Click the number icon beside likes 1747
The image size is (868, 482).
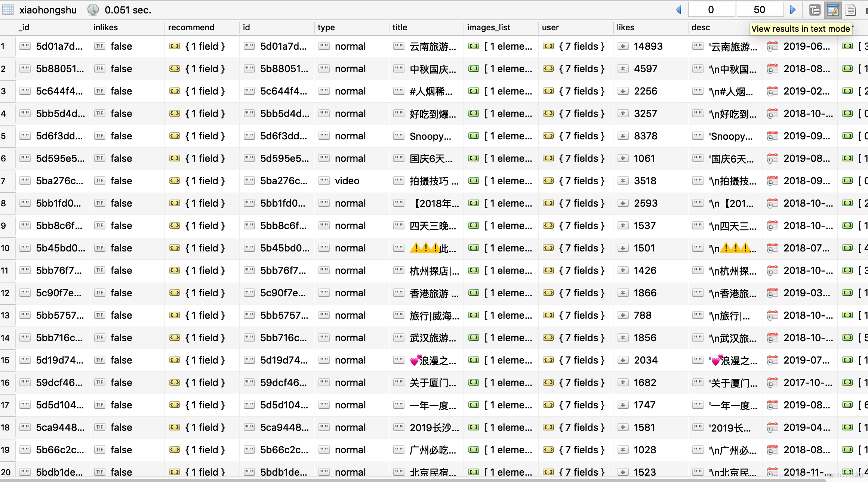pyautogui.click(x=623, y=405)
